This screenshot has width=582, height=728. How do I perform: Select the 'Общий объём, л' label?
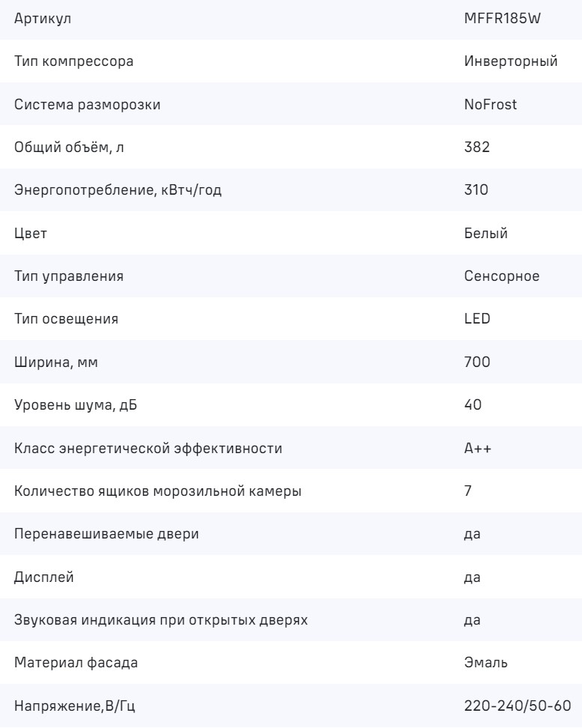tap(64, 147)
